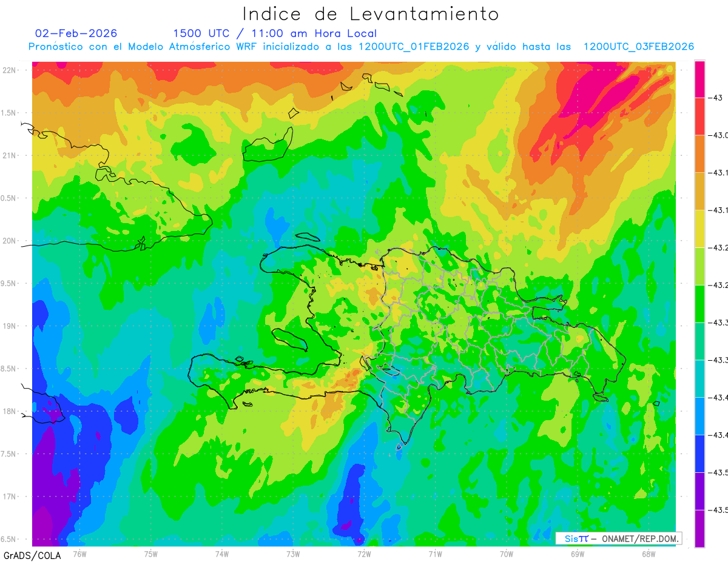Select the sky-blue legend swatch
728x562 pixels.
pos(699,416)
